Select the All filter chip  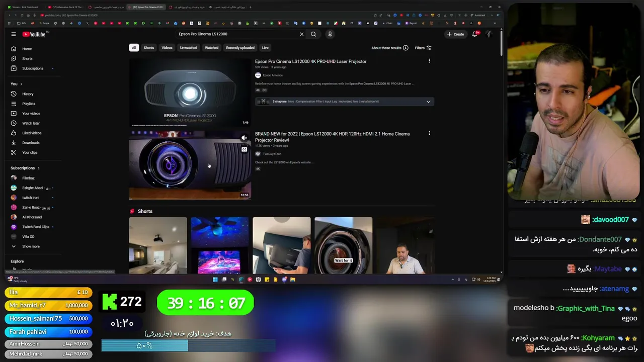pos(134,48)
